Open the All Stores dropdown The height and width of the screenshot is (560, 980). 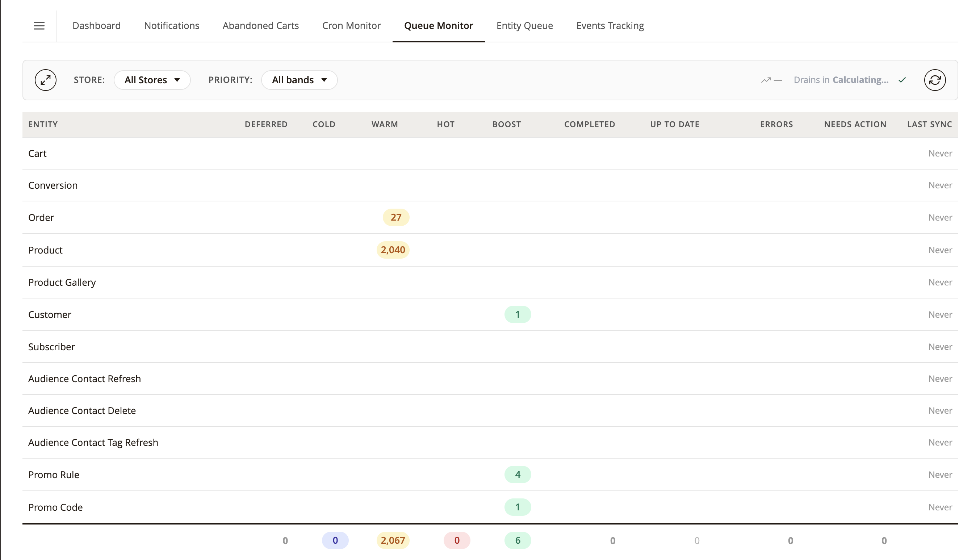152,80
